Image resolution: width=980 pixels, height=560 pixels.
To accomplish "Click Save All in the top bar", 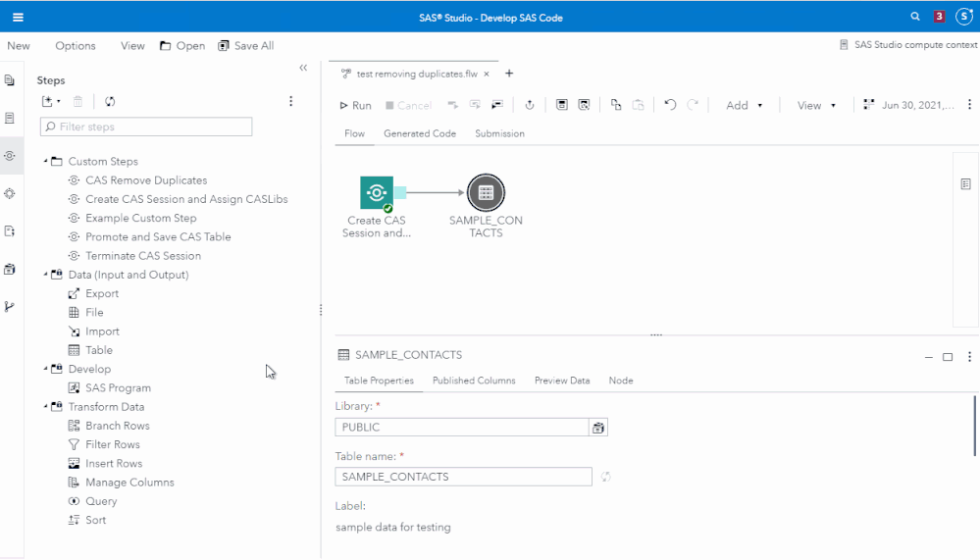I will point(246,46).
